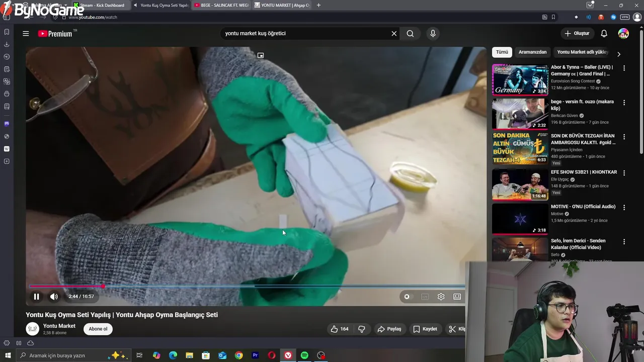Add a web panel with the sidebar plus
Image resolution: width=644 pixels, height=362 pixels.
(x=7, y=161)
